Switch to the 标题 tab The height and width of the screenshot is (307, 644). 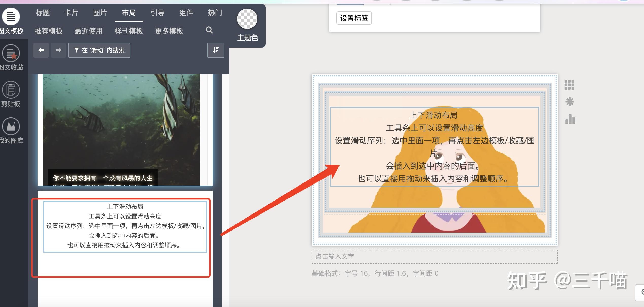(43, 13)
